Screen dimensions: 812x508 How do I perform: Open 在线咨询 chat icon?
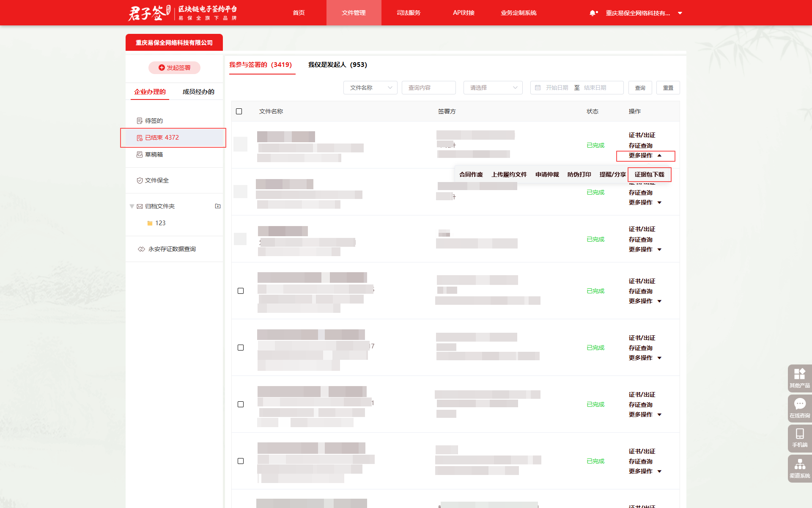coord(799,408)
